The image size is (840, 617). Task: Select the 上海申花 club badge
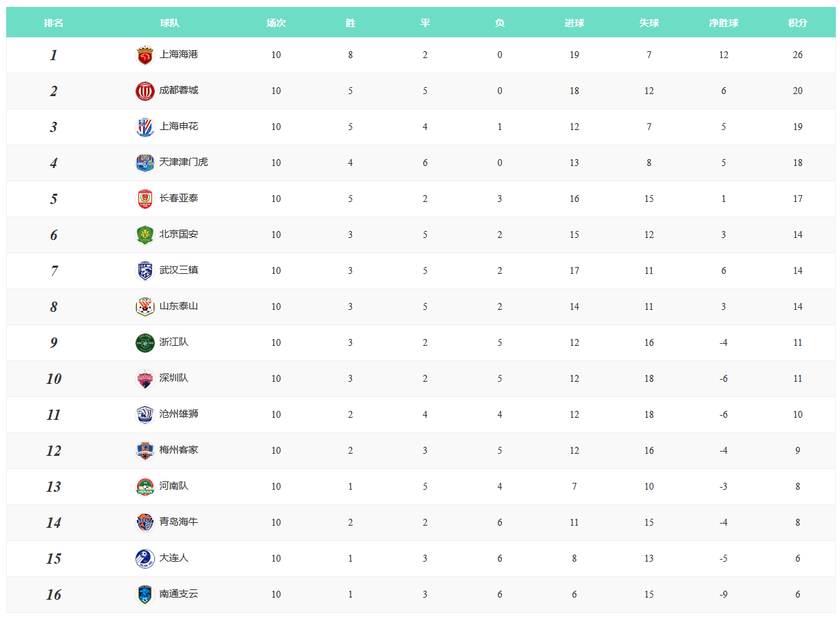coord(144,127)
